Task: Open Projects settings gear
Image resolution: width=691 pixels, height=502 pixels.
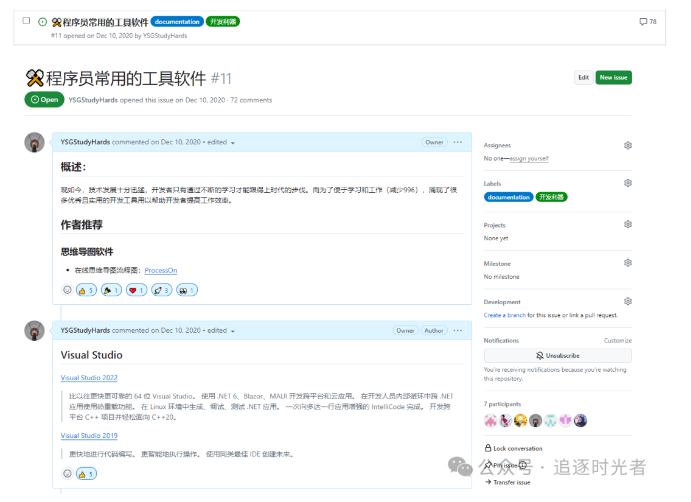Action: [628, 224]
